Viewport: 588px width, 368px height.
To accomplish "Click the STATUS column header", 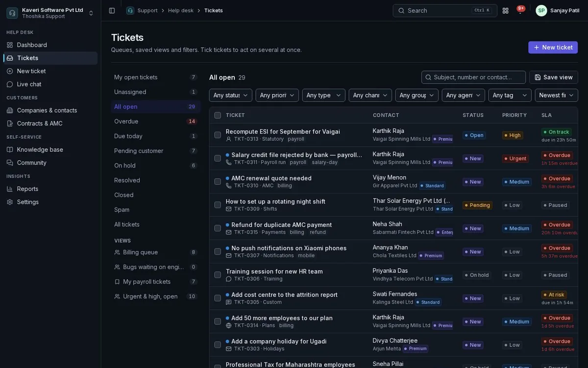I will click(473, 115).
